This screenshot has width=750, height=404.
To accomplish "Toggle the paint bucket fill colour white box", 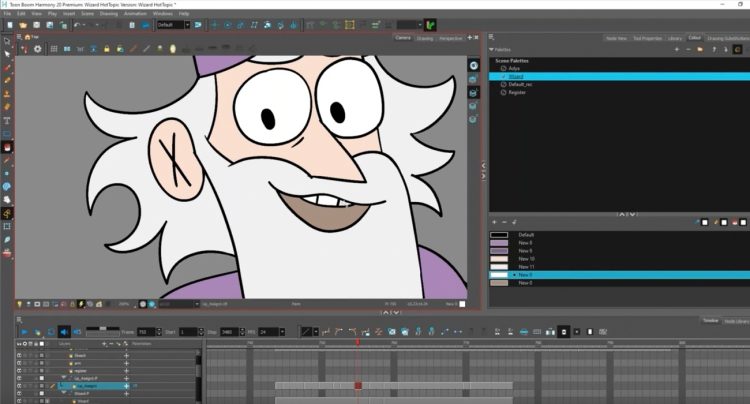I will 743,222.
